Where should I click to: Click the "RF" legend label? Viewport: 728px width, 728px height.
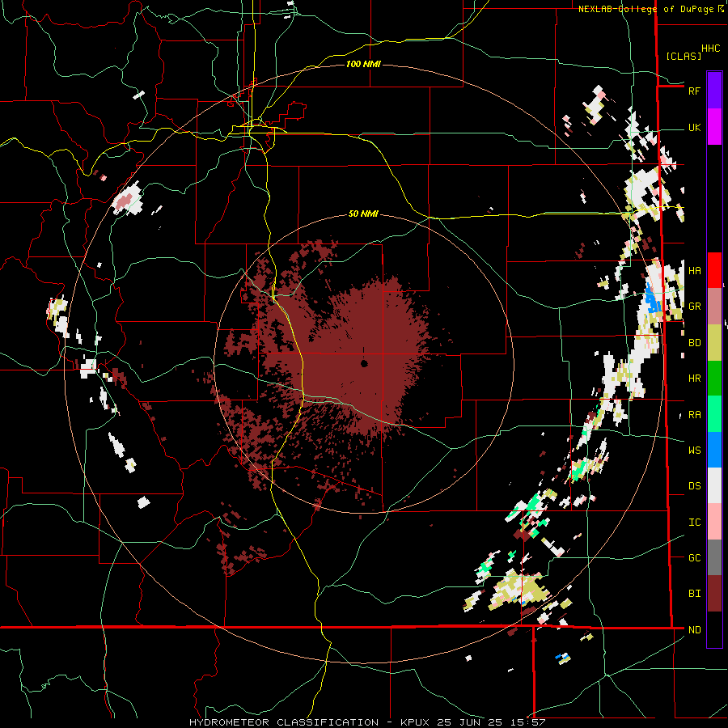point(694,91)
